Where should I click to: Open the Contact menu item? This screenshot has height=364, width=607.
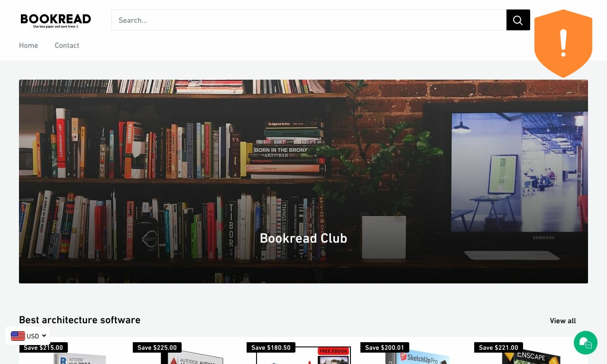pos(67,45)
